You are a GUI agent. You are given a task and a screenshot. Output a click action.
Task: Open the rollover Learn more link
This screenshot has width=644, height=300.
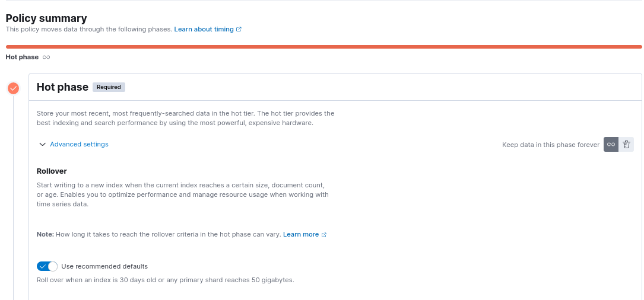pos(301,235)
